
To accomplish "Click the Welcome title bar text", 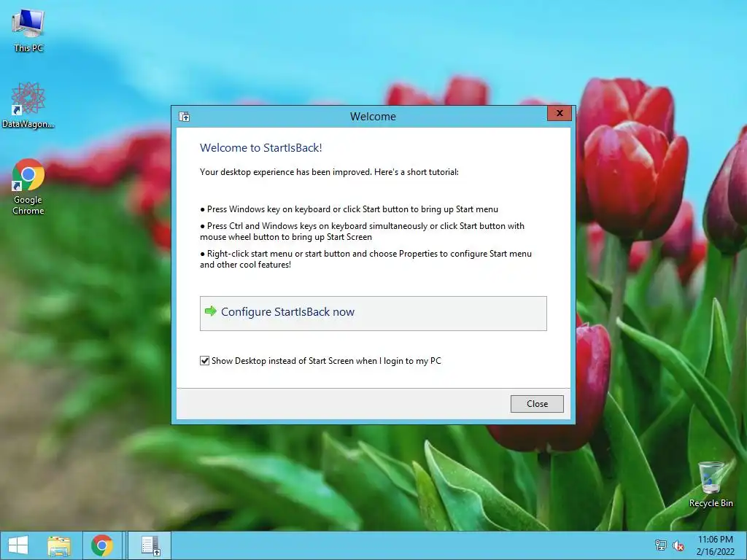I will 373,117.
